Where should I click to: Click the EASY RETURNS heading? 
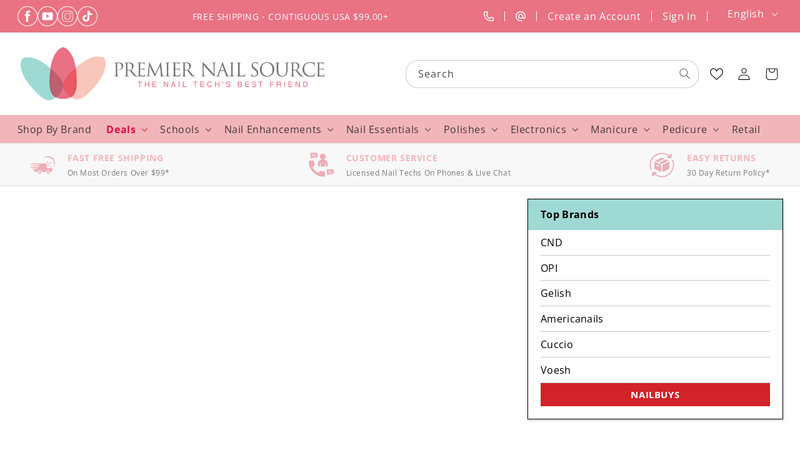click(721, 158)
